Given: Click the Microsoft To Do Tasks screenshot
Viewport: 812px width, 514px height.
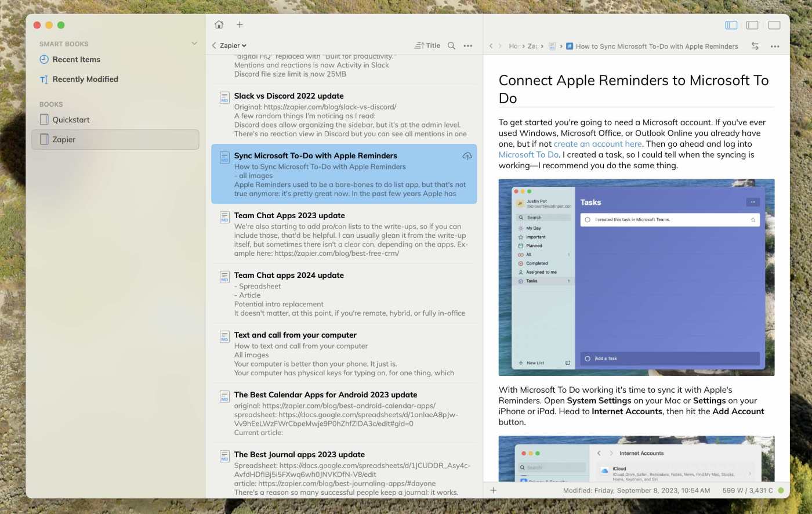Looking at the screenshot, I should click(x=636, y=277).
